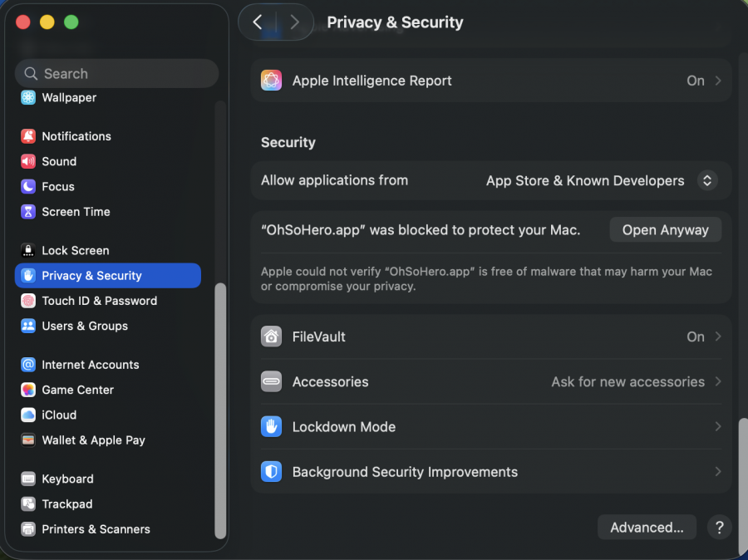Click the Keyboard icon in sidebar
Screen dimensions: 748x560
click(28, 479)
